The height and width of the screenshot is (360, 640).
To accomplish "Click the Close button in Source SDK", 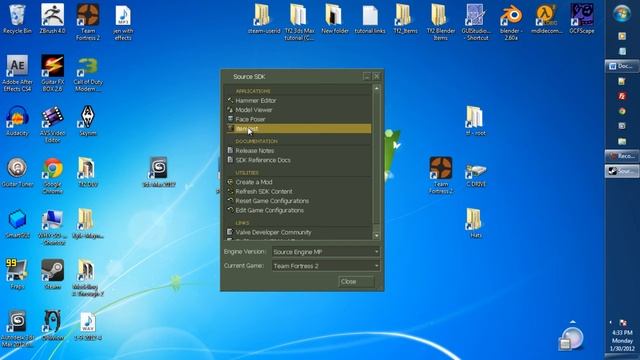I will pyautogui.click(x=356, y=282).
